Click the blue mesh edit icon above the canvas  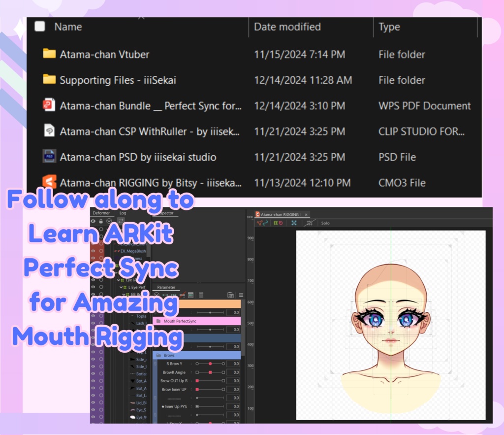coord(294,223)
